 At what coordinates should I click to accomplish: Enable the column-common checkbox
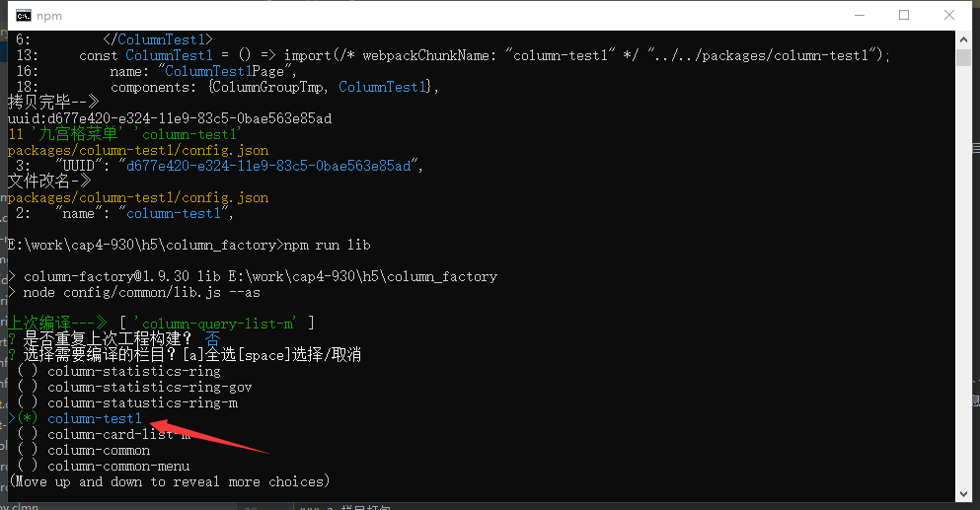(x=28, y=451)
